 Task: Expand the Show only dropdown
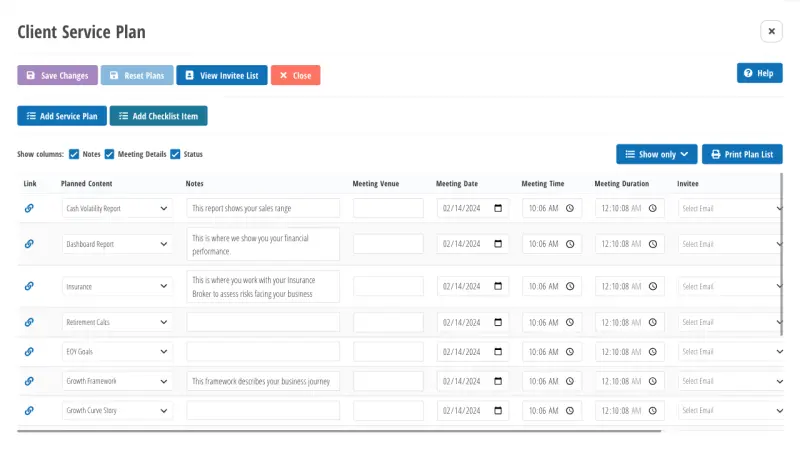[x=656, y=154]
